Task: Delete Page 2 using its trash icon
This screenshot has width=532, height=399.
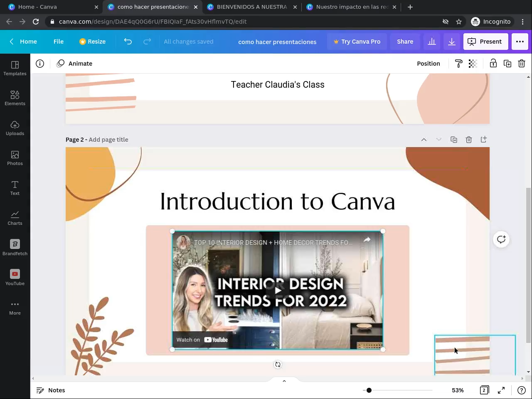Action: [x=469, y=140]
